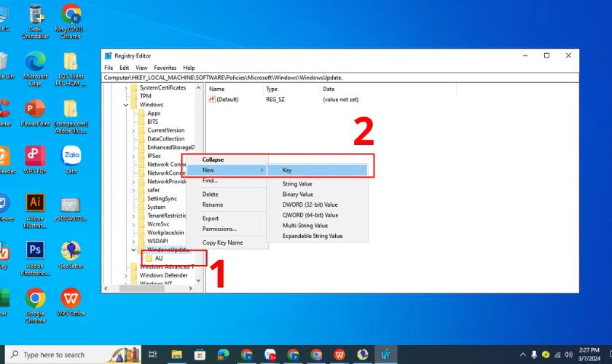Open volume control in system tray
Image resolution: width=612 pixels, height=364 pixels.
click(x=569, y=355)
